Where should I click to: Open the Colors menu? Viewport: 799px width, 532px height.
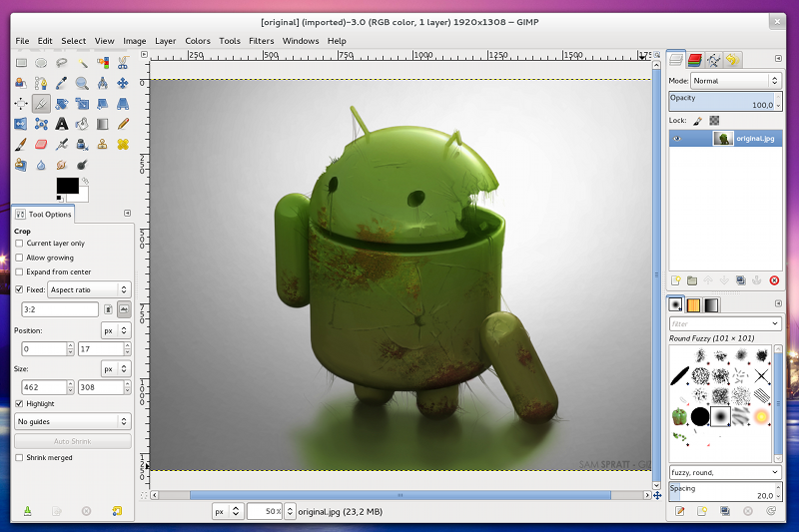[x=198, y=41]
